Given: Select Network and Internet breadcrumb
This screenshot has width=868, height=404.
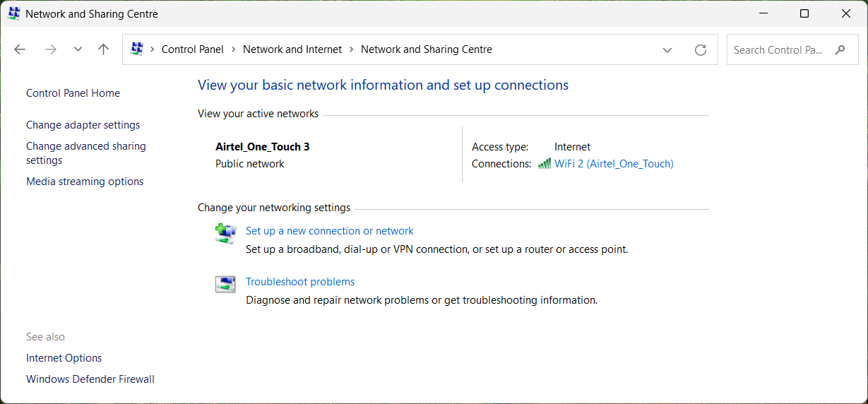Looking at the screenshot, I should (x=292, y=49).
